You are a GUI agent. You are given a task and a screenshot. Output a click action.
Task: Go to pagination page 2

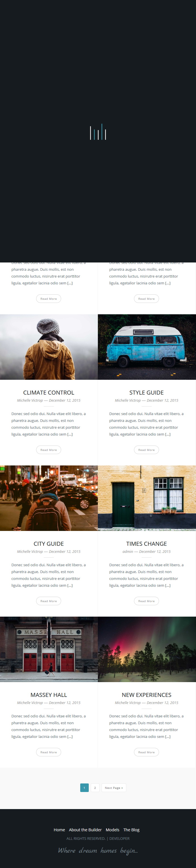[95, 788]
